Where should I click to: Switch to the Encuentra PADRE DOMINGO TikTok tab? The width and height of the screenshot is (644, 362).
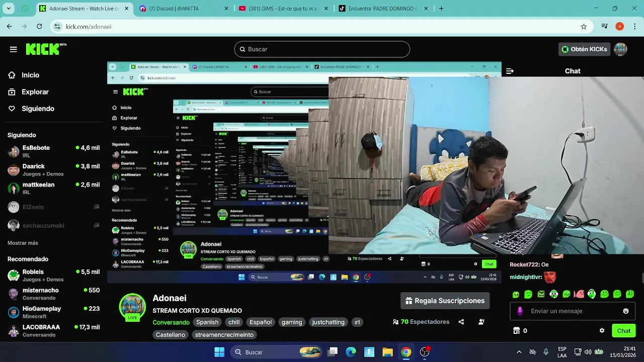pyautogui.click(x=384, y=9)
